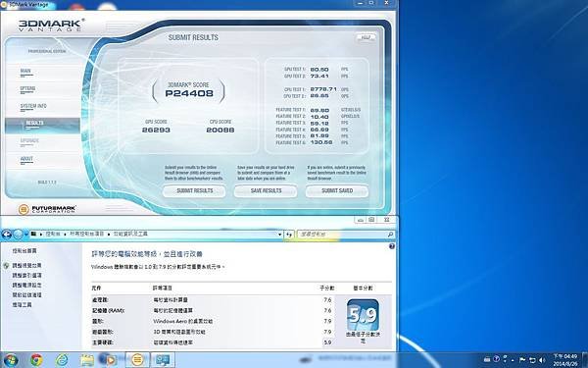Viewport: 588px width, 368px height.
Task: Click the 5.9 base score badge
Action: coord(363,315)
